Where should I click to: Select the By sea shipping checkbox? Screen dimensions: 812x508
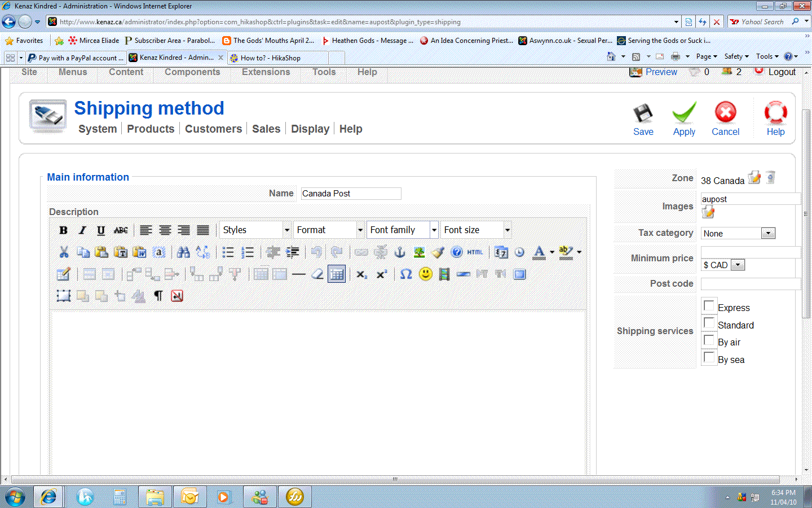(709, 357)
